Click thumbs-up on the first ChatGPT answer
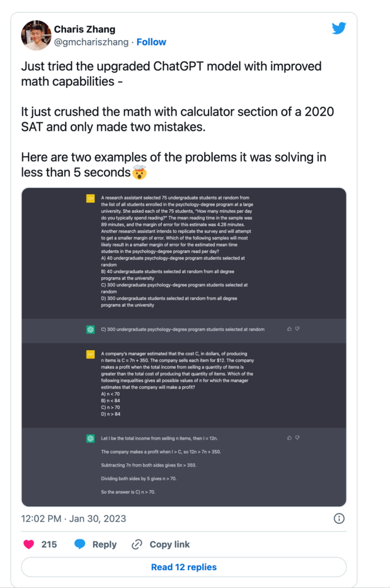This screenshot has width=390, height=588. pos(289,329)
